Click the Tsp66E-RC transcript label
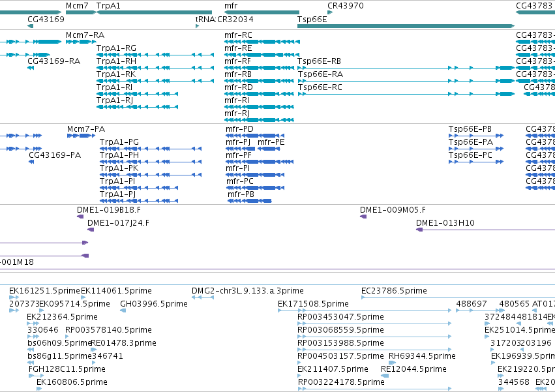555x392 pixels. click(320, 87)
